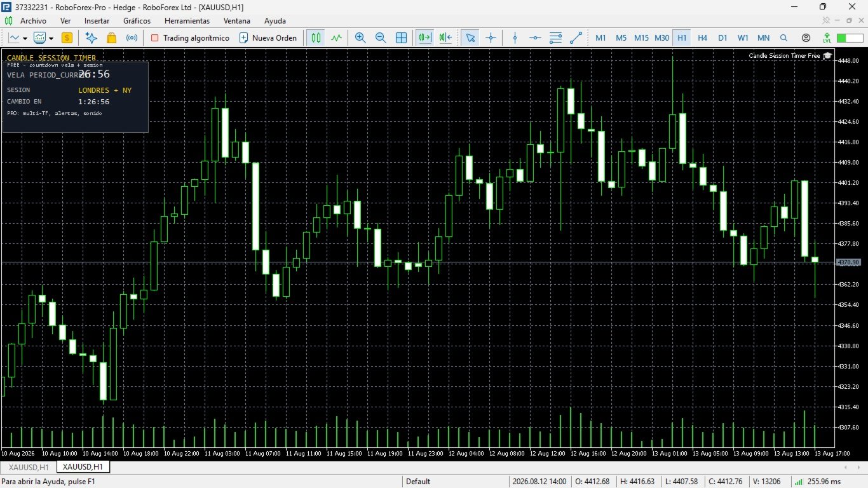
Task: Click the Nueva Orden button
Action: (268, 37)
